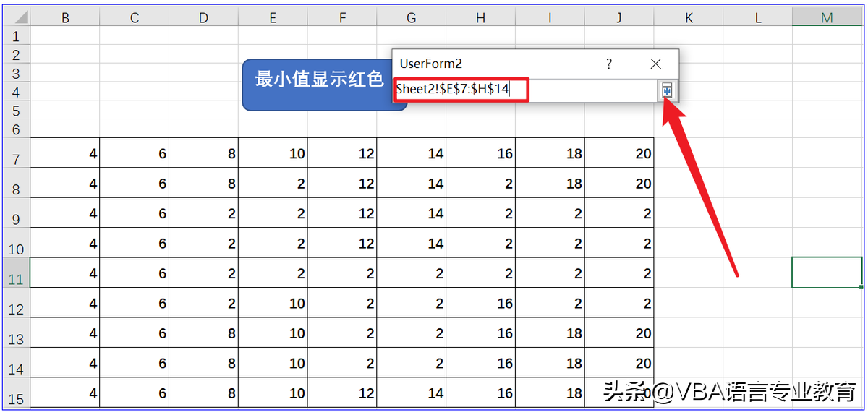Screen dimensions: 868x415
Task: Select cell J13 containing 20
Action: pos(619,333)
